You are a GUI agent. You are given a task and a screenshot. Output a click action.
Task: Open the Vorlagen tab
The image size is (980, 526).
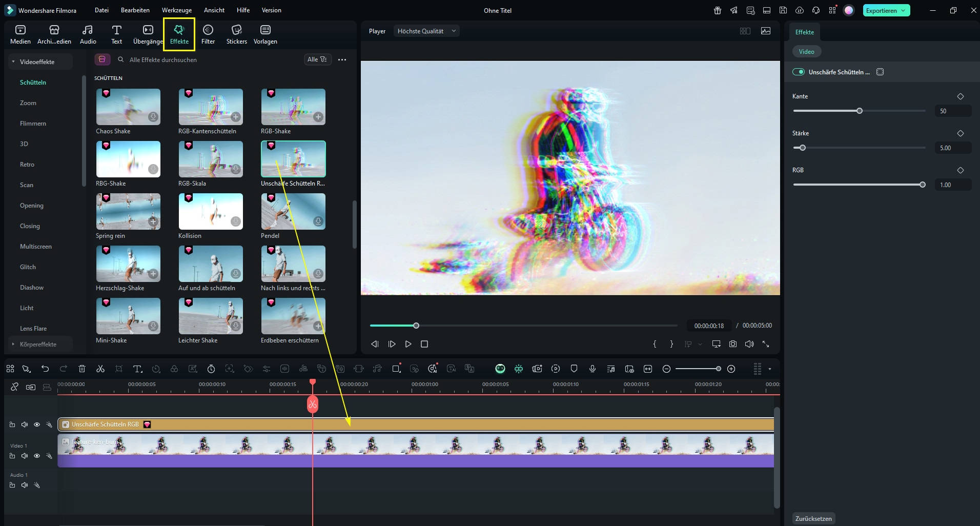(265, 34)
